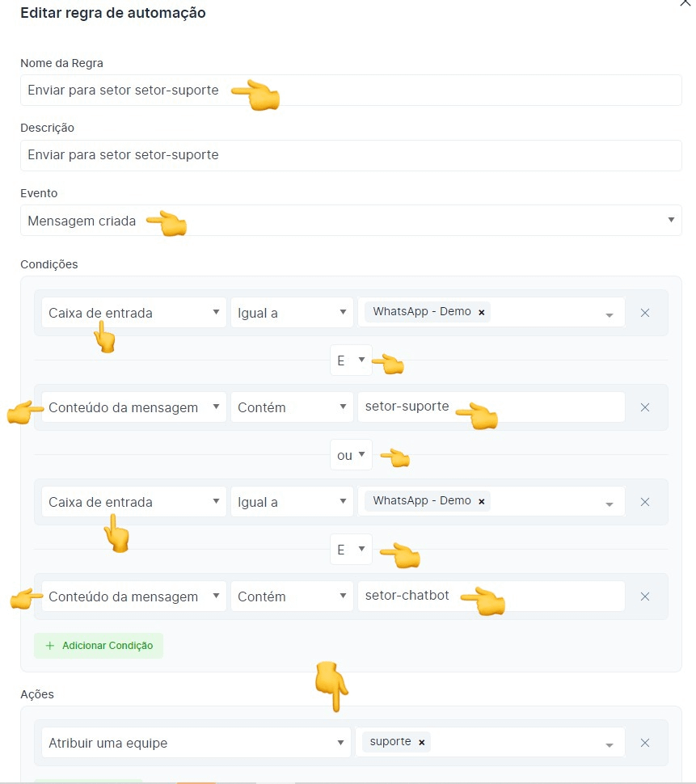This screenshot has height=784, width=696.
Task: Remove the suporte team tag
Action: (x=422, y=742)
